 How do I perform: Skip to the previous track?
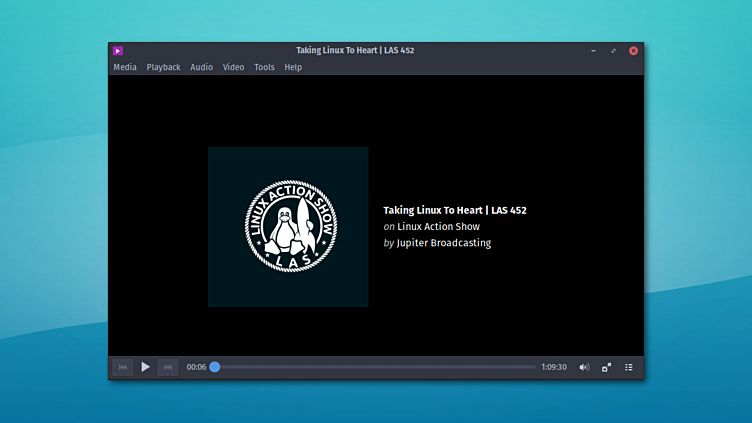(x=123, y=367)
